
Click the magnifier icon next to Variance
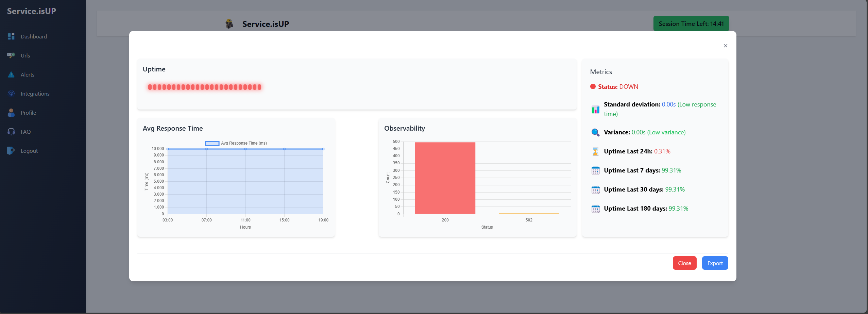[595, 132]
